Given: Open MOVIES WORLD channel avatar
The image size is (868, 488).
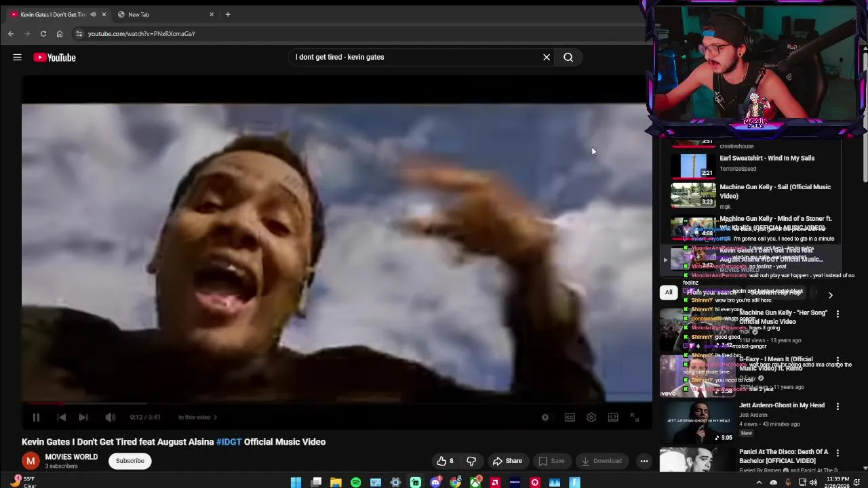Looking at the screenshot, I should point(31,461).
